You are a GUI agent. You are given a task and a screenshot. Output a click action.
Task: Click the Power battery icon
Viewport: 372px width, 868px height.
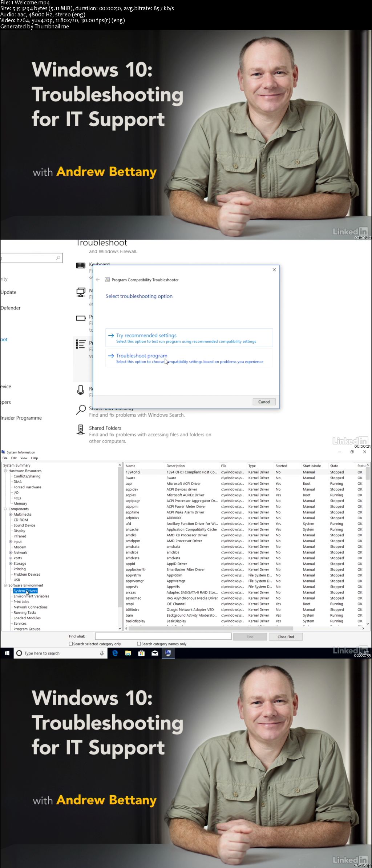point(81,318)
